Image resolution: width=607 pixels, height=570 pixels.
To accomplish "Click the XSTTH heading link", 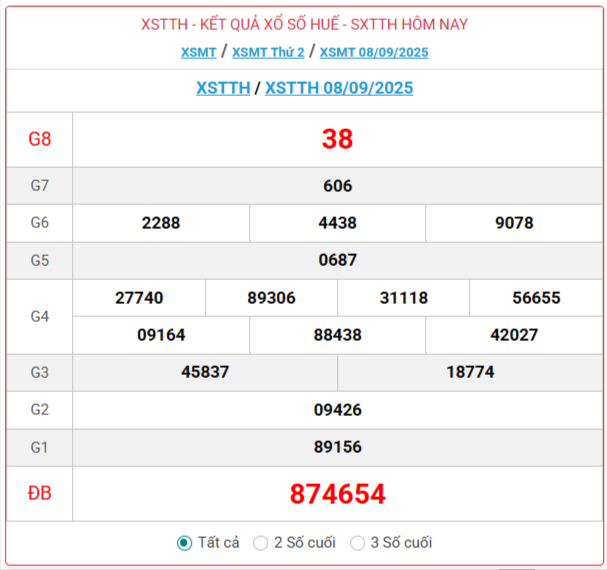I will (x=223, y=88).
